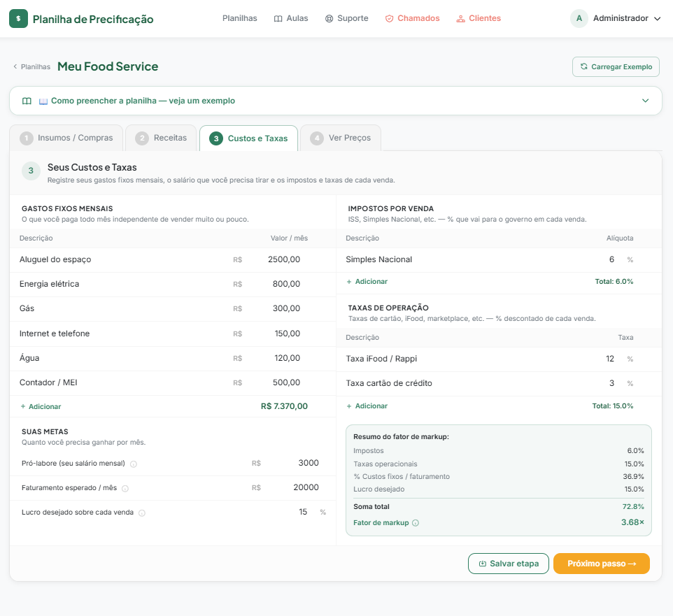The image size is (673, 616).
Task: Open the Administrador account dropdown
Action: (x=616, y=18)
